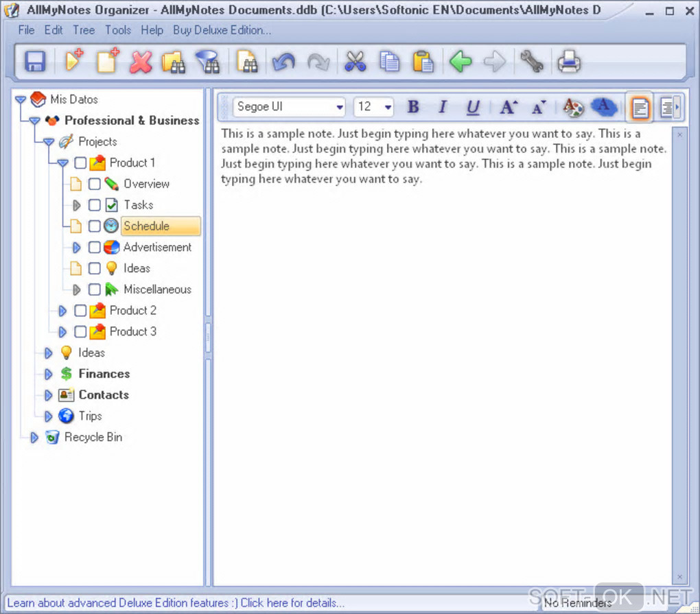700x614 pixels.
Task: Check the Product 1 checkbox
Action: pos(80,163)
